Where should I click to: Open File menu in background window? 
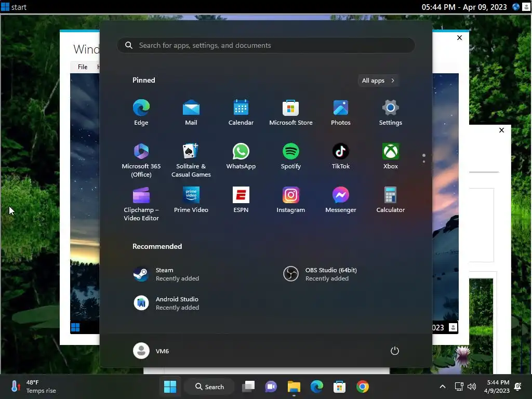click(83, 67)
